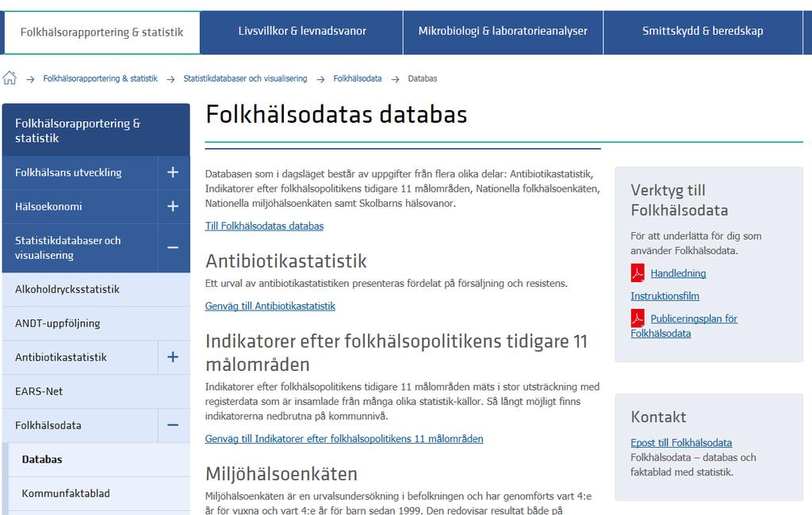Switch to the Livsvillkor & levnadsvanor tab
Viewport: 812px width, 515px height.
[302, 31]
